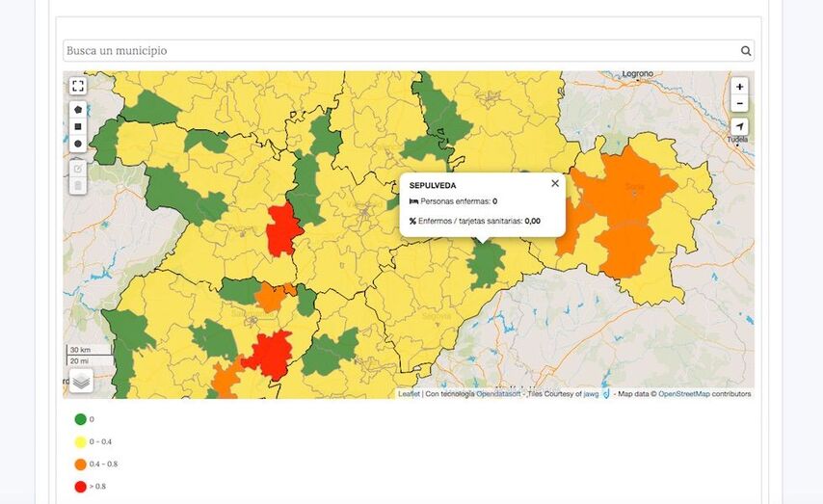Click the search magnifier icon
Screen dimensions: 823x504
tap(745, 51)
